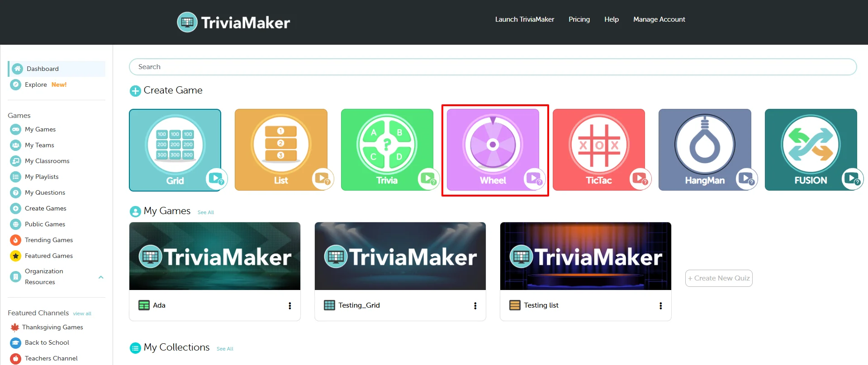Open the Testing_Grid game thumbnail
The height and width of the screenshot is (365, 868).
tap(400, 256)
